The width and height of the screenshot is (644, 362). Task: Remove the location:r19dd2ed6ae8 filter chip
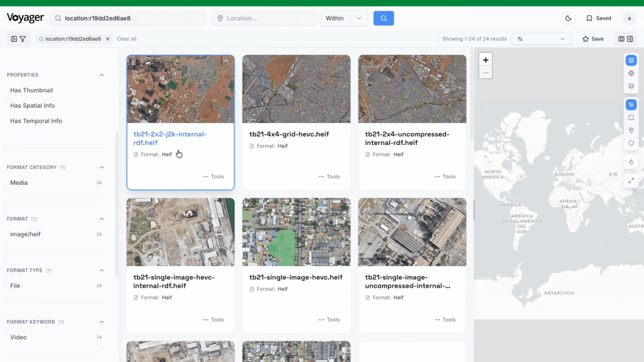[108, 39]
